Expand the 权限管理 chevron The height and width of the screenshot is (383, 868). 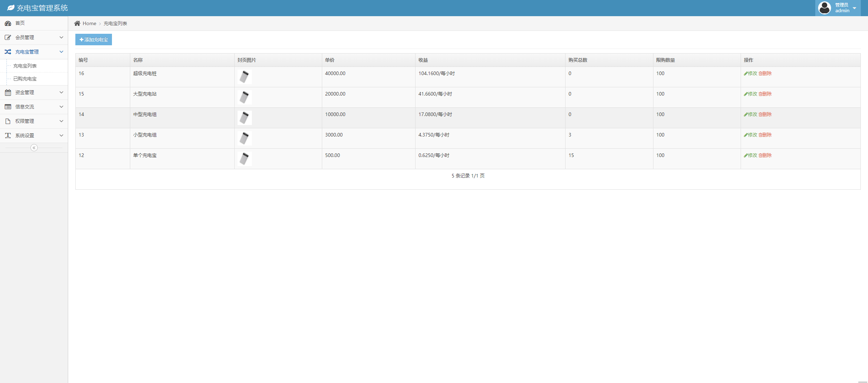coord(61,121)
